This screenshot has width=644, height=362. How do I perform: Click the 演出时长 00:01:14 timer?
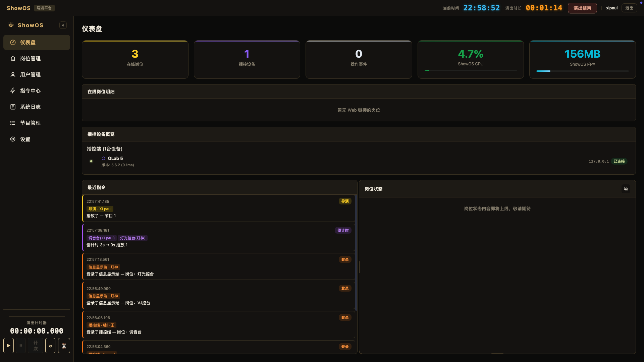(x=544, y=8)
